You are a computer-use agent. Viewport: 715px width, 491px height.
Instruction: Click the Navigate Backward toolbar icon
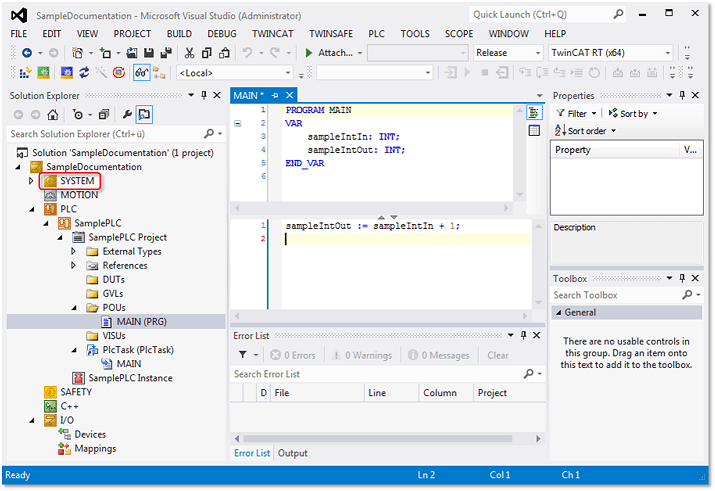coord(27,53)
